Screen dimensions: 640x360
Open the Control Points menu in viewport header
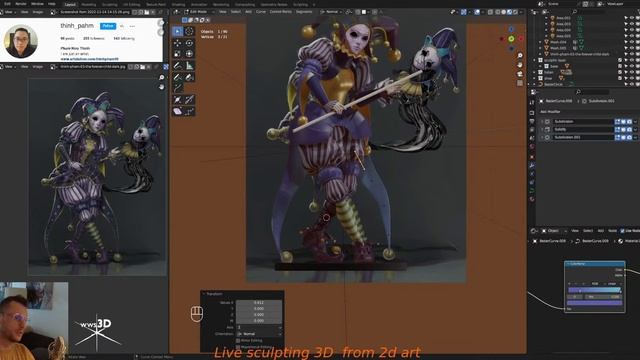pyautogui.click(x=281, y=12)
